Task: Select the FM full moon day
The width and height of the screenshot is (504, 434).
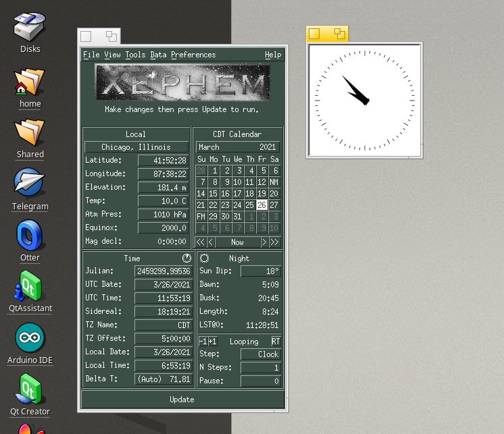Action: pyautogui.click(x=201, y=217)
